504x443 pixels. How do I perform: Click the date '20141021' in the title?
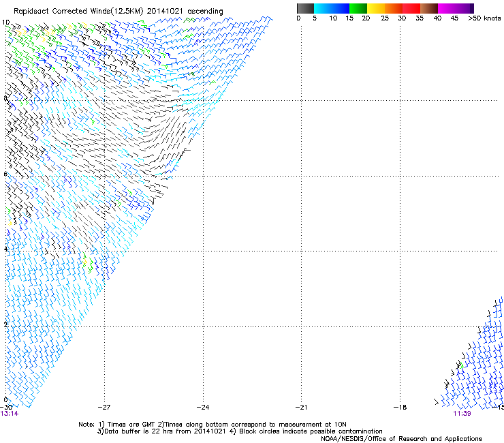point(165,11)
